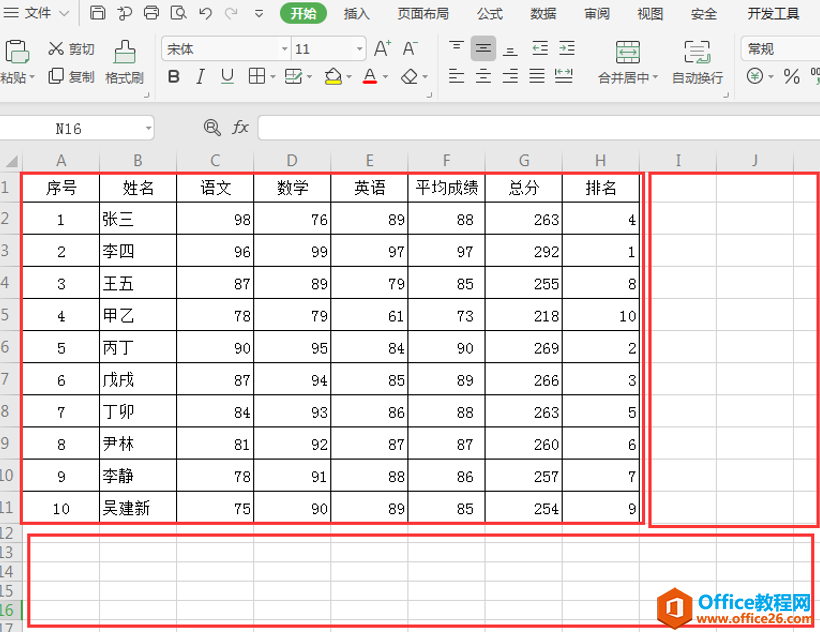Switch to 插入 tab
The height and width of the screenshot is (636, 820).
click(357, 14)
